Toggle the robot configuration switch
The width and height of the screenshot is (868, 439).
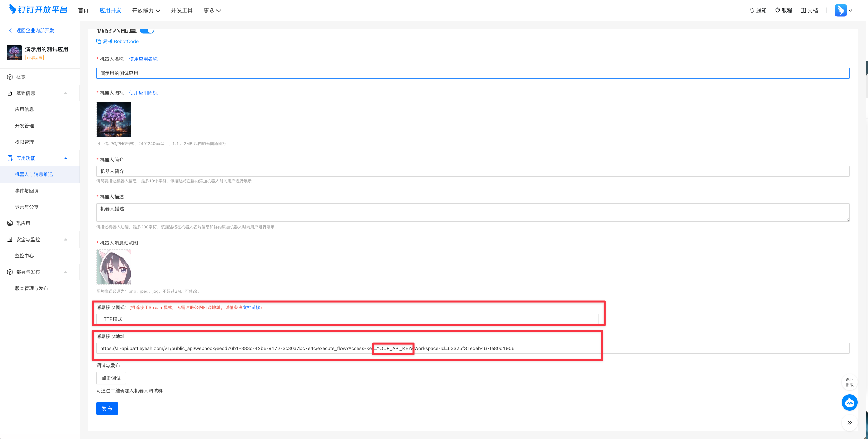(x=147, y=30)
